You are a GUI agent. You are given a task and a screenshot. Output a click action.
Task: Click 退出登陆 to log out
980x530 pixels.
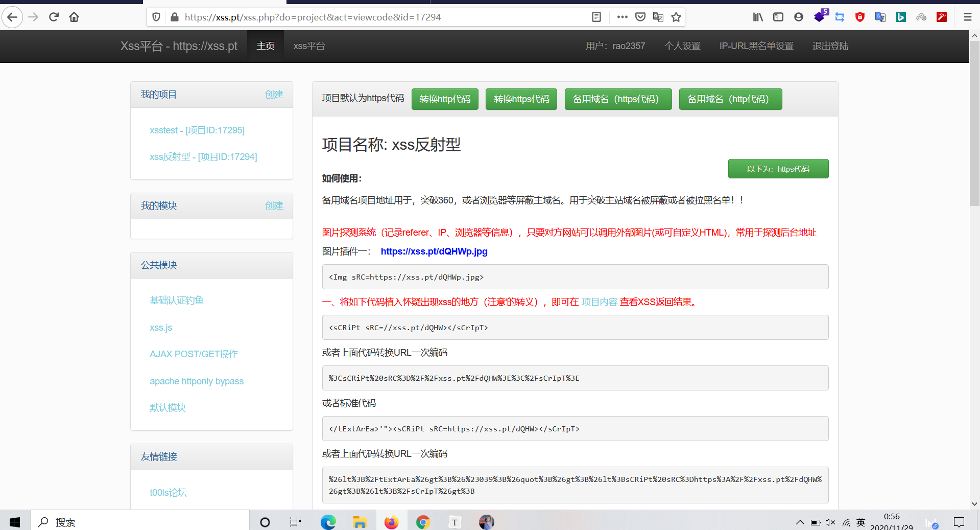(830, 46)
